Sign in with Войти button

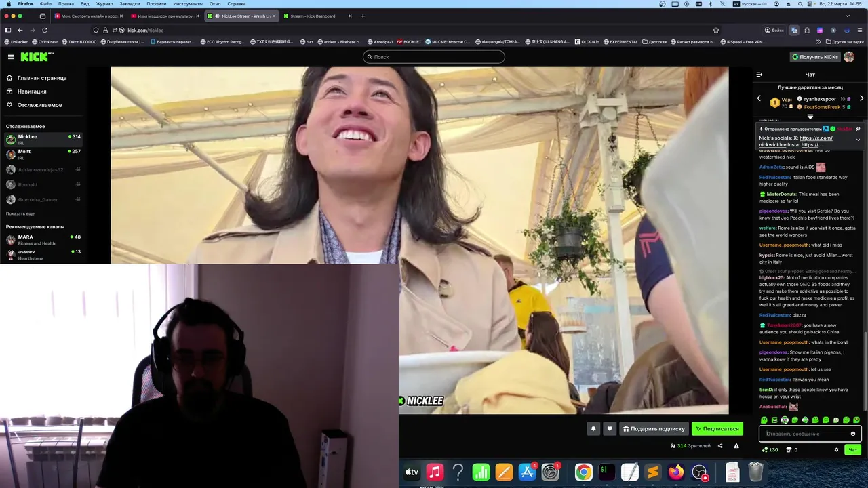774,30
